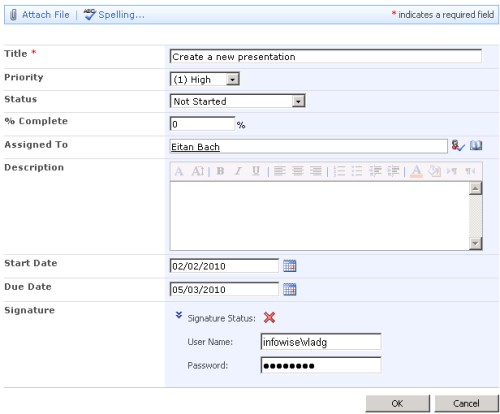Click the Description scrollbar down arrow

click(x=475, y=243)
